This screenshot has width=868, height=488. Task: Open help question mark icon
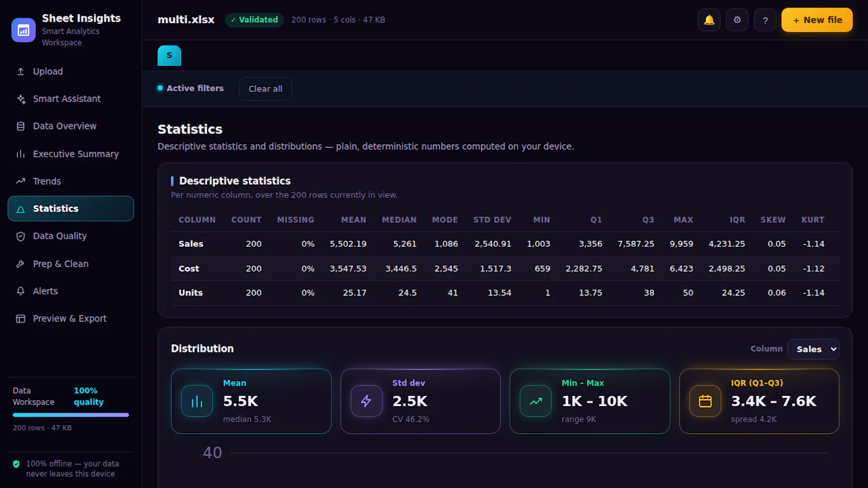point(765,20)
